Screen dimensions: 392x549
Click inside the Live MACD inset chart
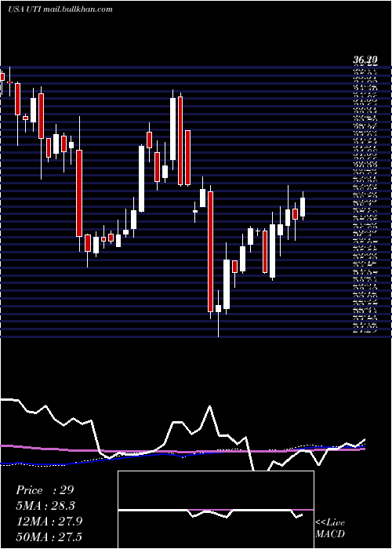[216, 510]
